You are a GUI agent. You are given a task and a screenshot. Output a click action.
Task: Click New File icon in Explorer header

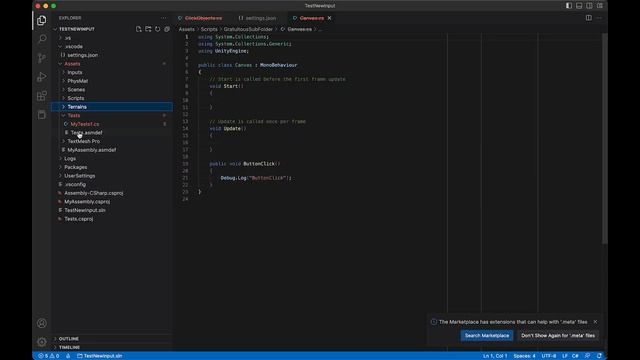coord(139,29)
